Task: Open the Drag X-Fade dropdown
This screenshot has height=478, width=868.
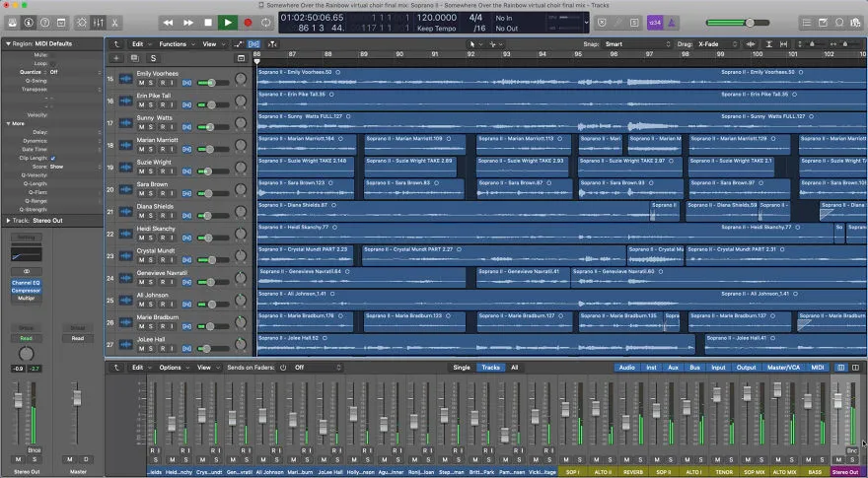Action: tap(717, 43)
